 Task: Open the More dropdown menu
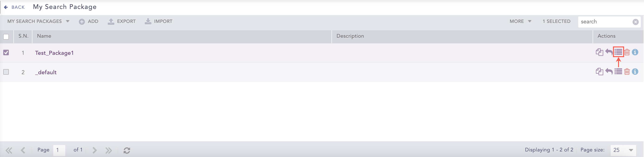[520, 22]
